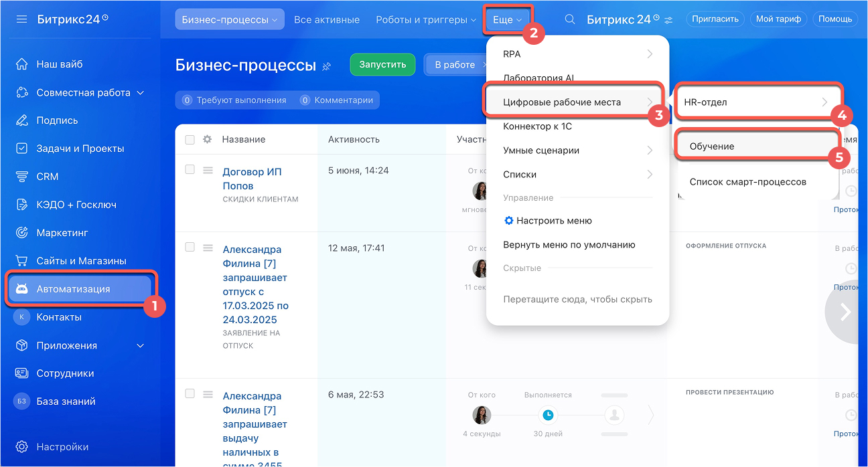The height and width of the screenshot is (467, 868).
Task: Click the large right arrow to scroll the table
Action: [x=844, y=312]
